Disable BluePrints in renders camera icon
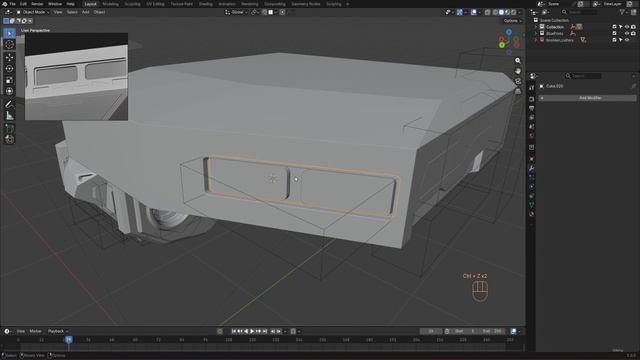This screenshot has width=640, height=360. [x=633, y=33]
